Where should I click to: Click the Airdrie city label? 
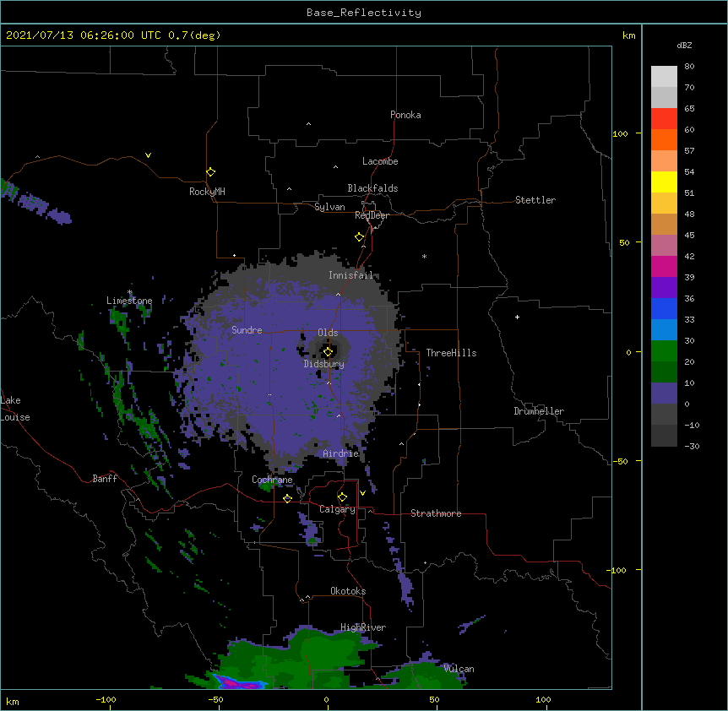pyautogui.click(x=340, y=453)
